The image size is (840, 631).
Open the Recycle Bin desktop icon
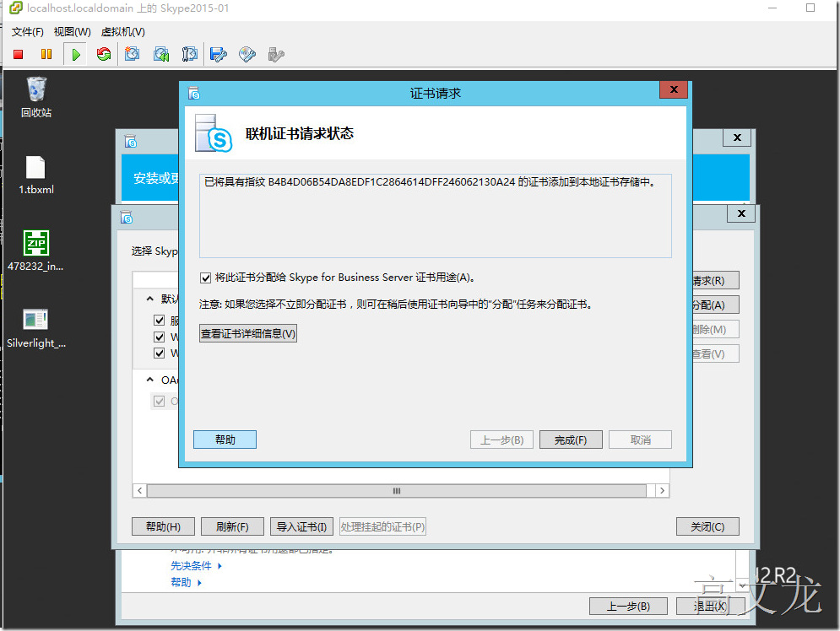click(36, 97)
